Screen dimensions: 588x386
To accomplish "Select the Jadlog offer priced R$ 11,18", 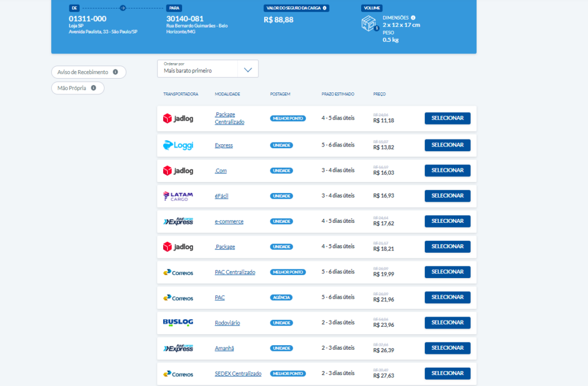I will point(447,118).
